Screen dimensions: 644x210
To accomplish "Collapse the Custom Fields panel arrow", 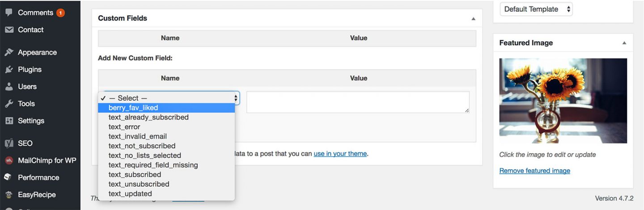I will click(473, 19).
